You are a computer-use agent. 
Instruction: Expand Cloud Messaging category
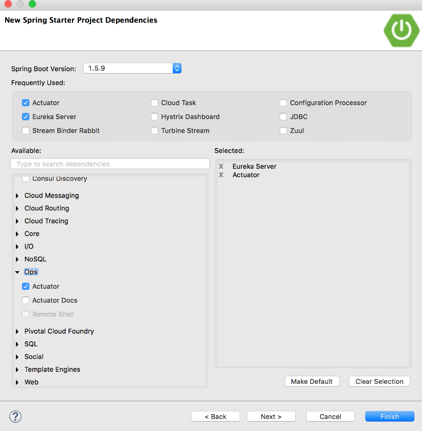17,196
